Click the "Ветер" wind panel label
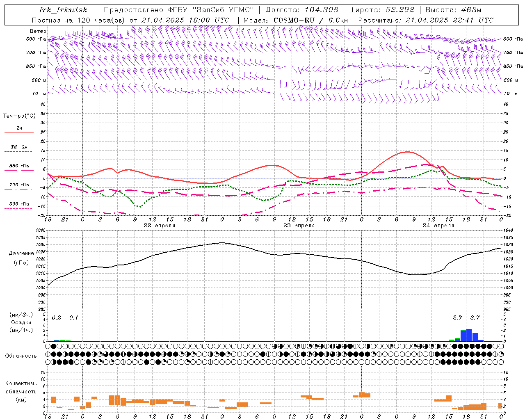Screen dimensions: 525x420 38,31
